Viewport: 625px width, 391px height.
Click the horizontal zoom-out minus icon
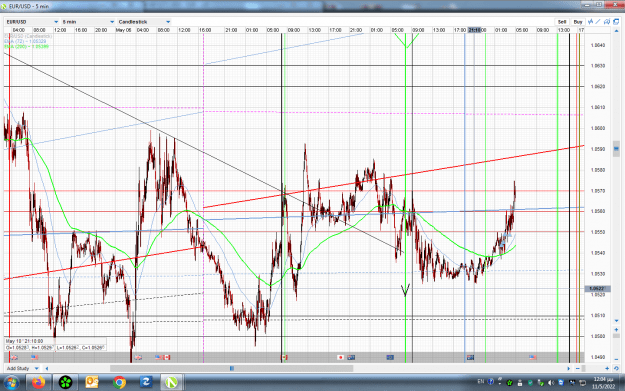(x=578, y=368)
